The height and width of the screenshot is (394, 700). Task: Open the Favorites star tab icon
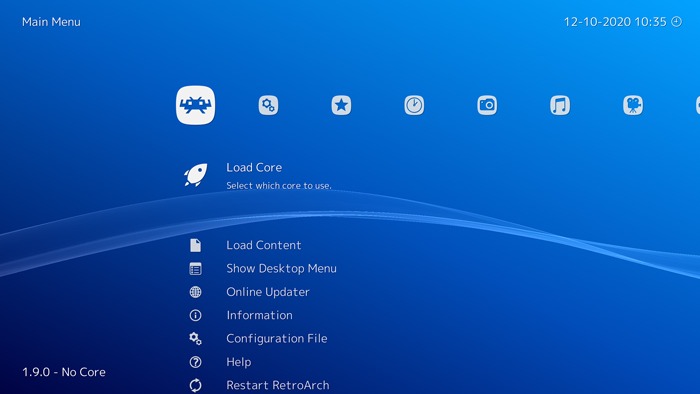341,105
